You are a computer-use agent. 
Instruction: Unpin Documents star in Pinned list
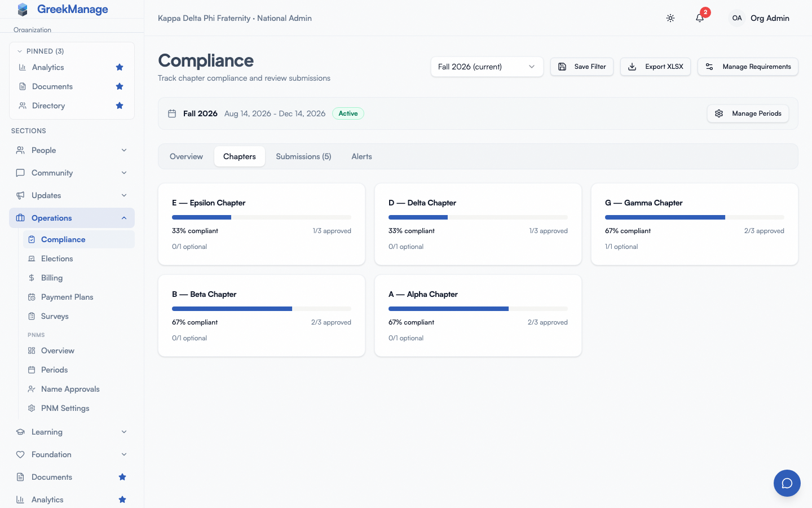(x=120, y=86)
